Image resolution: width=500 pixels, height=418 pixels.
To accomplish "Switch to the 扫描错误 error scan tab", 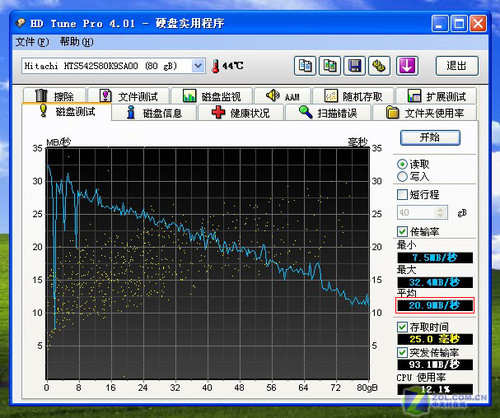I will 328,113.
